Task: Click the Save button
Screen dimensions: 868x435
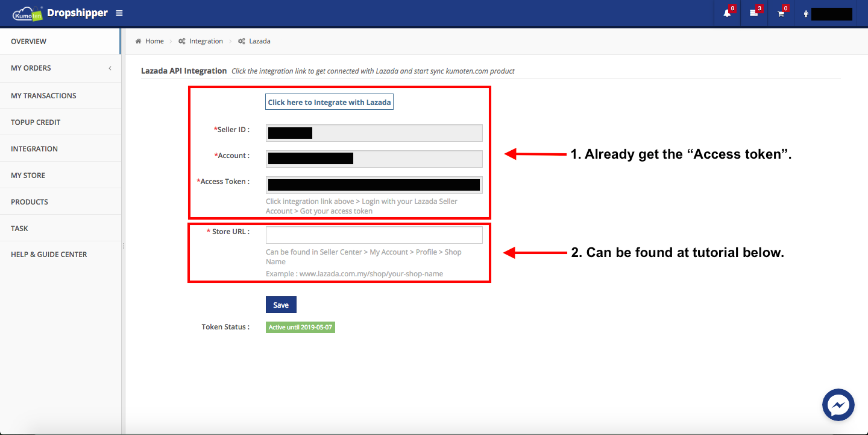Action: (281, 305)
